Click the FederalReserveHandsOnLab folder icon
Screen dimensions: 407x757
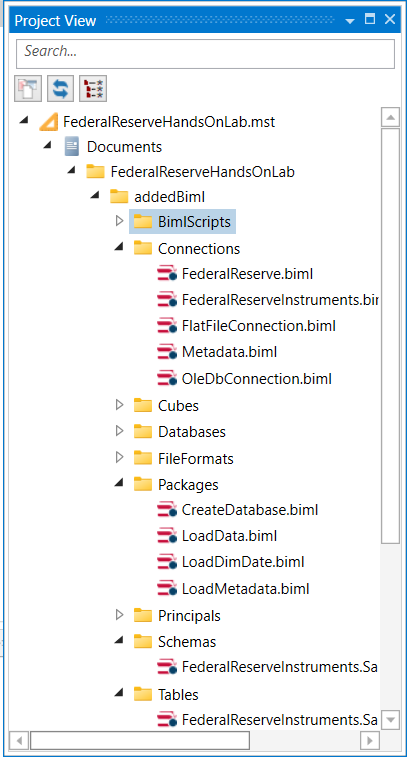tap(96, 172)
